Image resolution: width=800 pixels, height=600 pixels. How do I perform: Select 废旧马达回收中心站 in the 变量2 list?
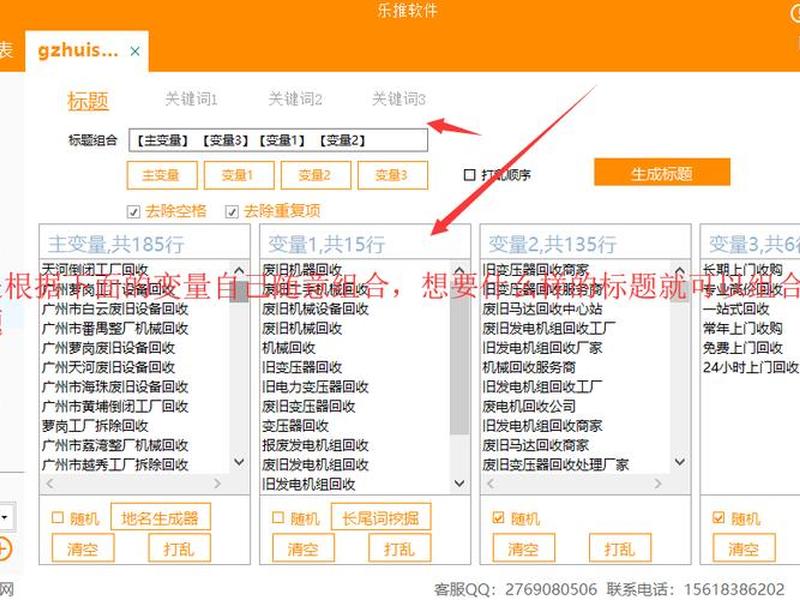coord(542,309)
